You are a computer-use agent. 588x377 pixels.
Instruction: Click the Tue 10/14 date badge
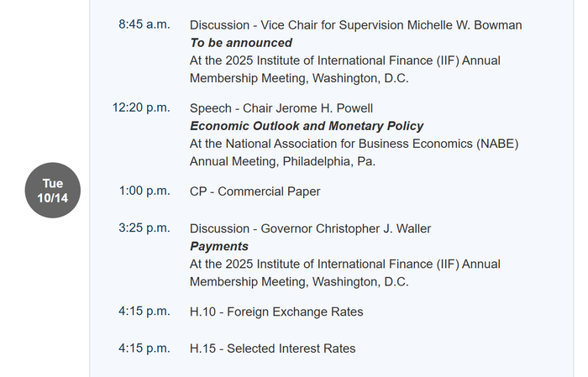(53, 191)
